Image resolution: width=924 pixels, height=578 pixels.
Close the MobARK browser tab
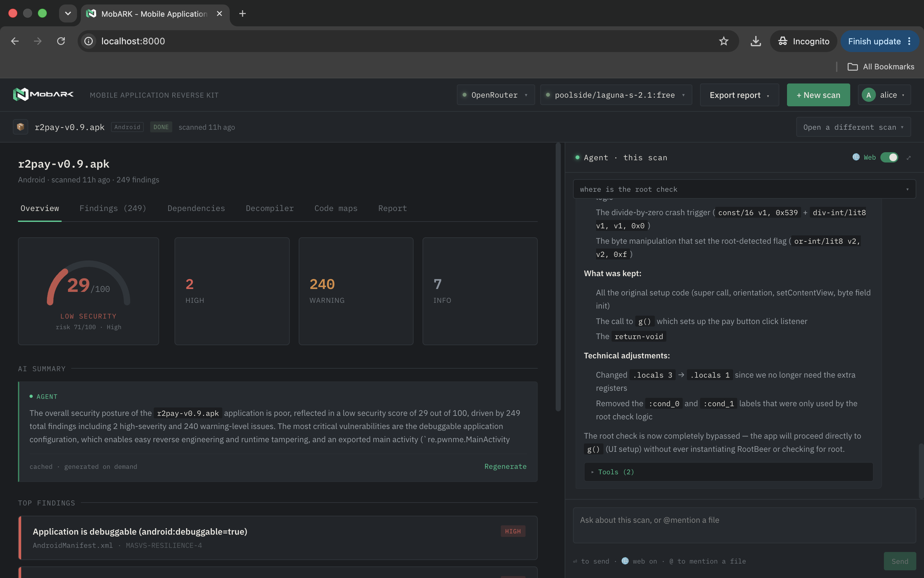219,14
